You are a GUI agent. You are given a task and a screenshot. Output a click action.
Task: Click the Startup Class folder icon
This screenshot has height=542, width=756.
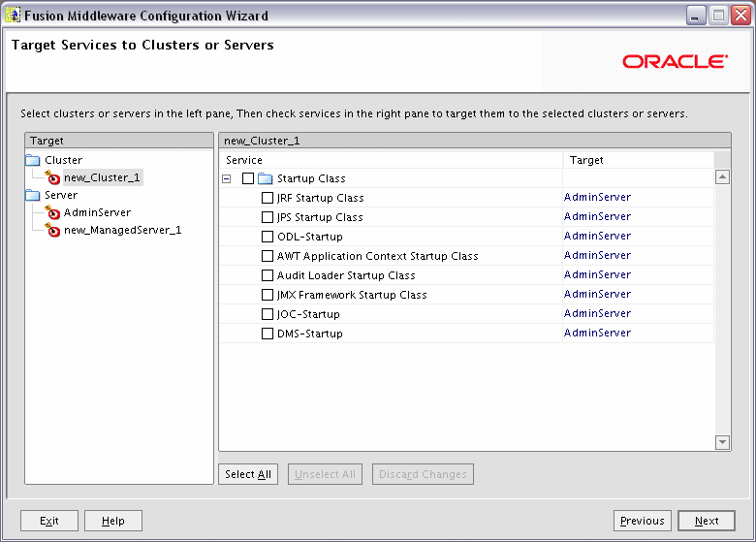point(266,179)
